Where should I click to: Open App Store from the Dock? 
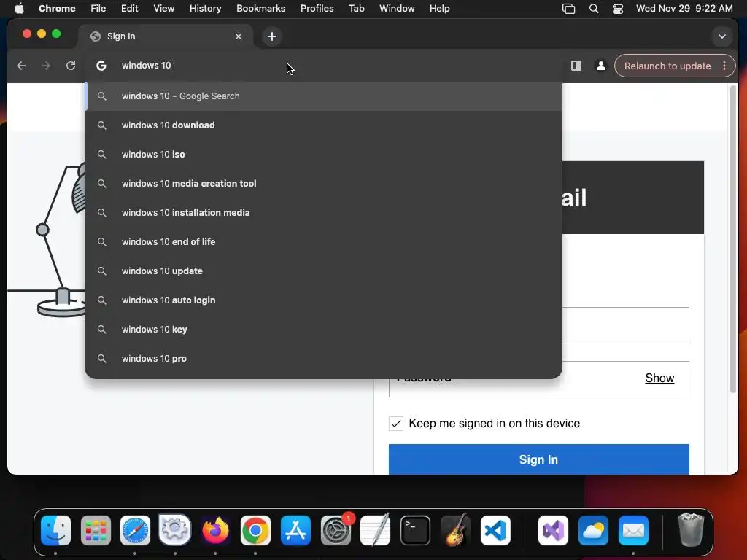[295, 530]
